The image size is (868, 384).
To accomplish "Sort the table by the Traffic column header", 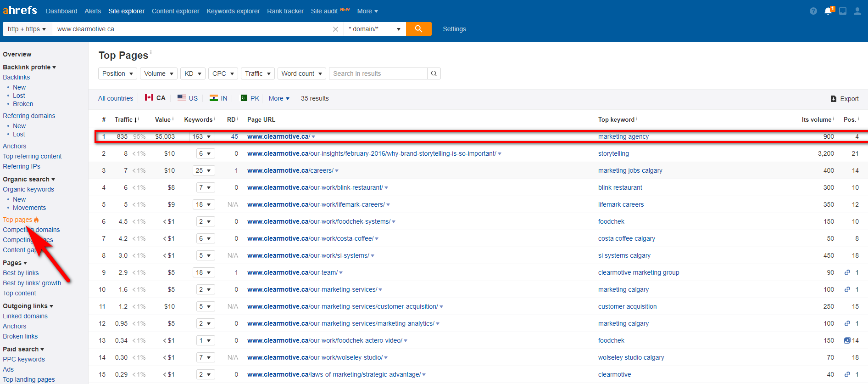I will click(124, 119).
